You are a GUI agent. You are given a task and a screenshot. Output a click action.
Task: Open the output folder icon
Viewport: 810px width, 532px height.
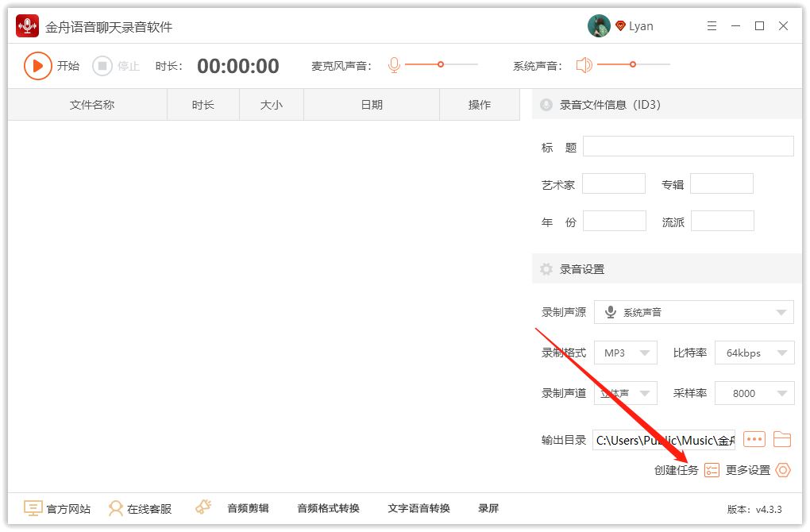pyautogui.click(x=782, y=439)
